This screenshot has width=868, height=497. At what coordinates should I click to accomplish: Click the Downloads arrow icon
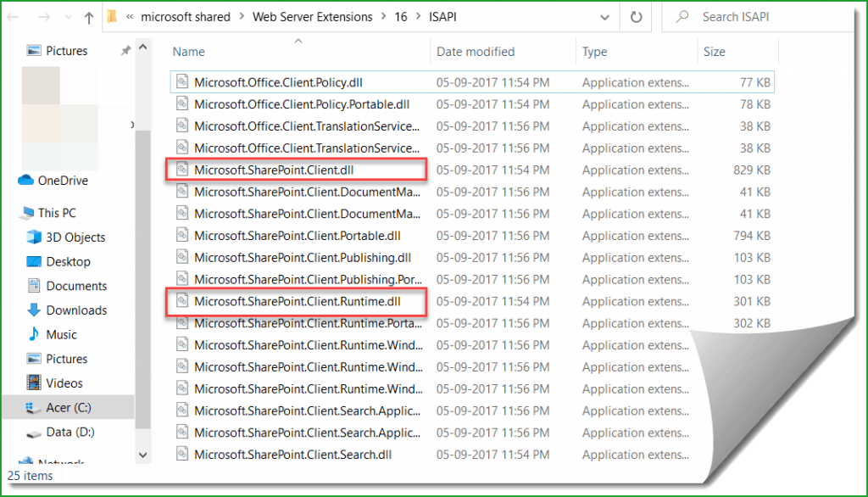(x=34, y=310)
